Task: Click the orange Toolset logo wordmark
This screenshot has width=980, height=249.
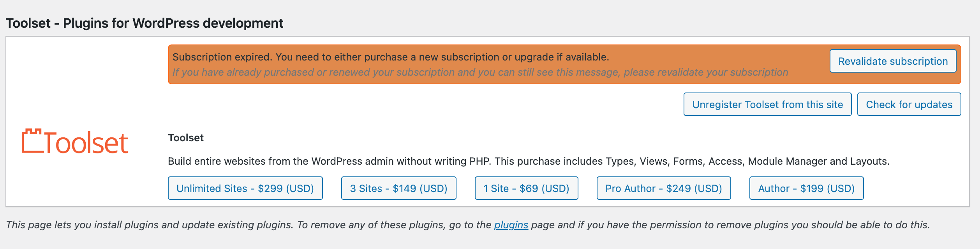Action: [x=86, y=143]
